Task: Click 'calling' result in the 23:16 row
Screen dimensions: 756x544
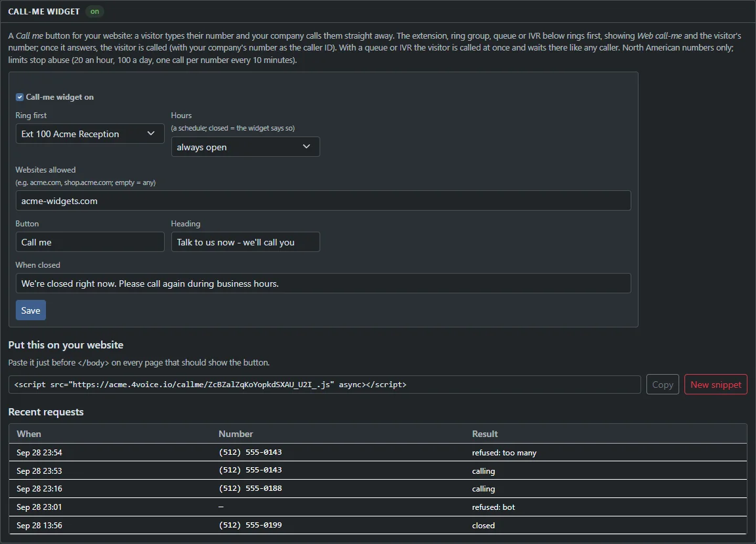Action: (x=483, y=489)
